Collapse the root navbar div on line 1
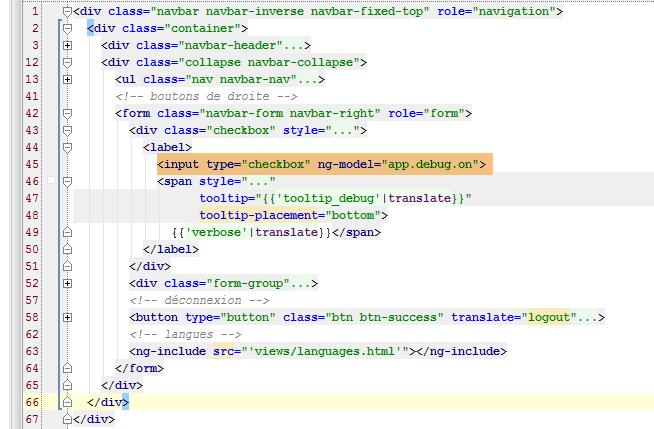654x429 pixels. pyautogui.click(x=67, y=11)
